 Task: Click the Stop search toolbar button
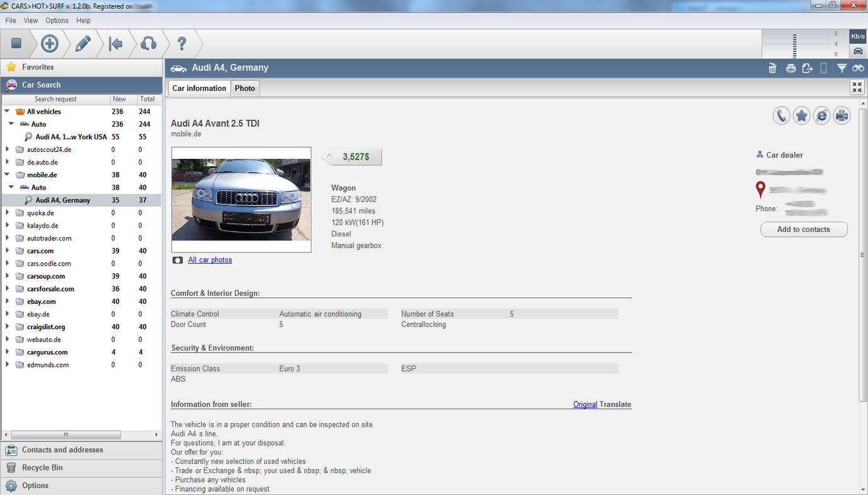[16, 44]
